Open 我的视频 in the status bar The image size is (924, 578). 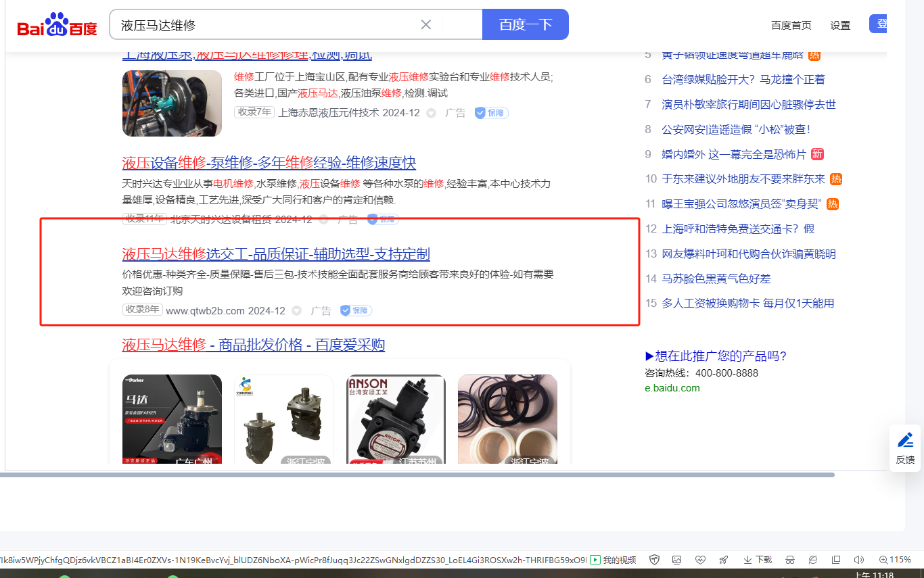614,560
